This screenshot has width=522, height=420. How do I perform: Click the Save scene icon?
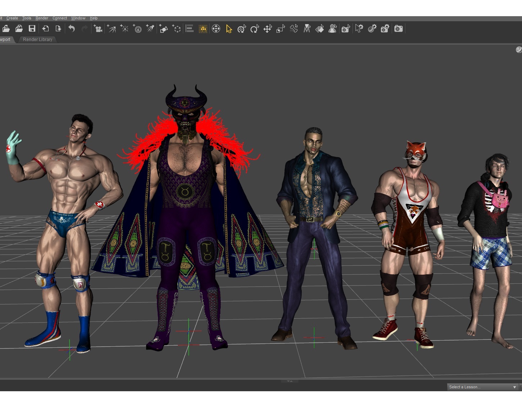pos(32,29)
